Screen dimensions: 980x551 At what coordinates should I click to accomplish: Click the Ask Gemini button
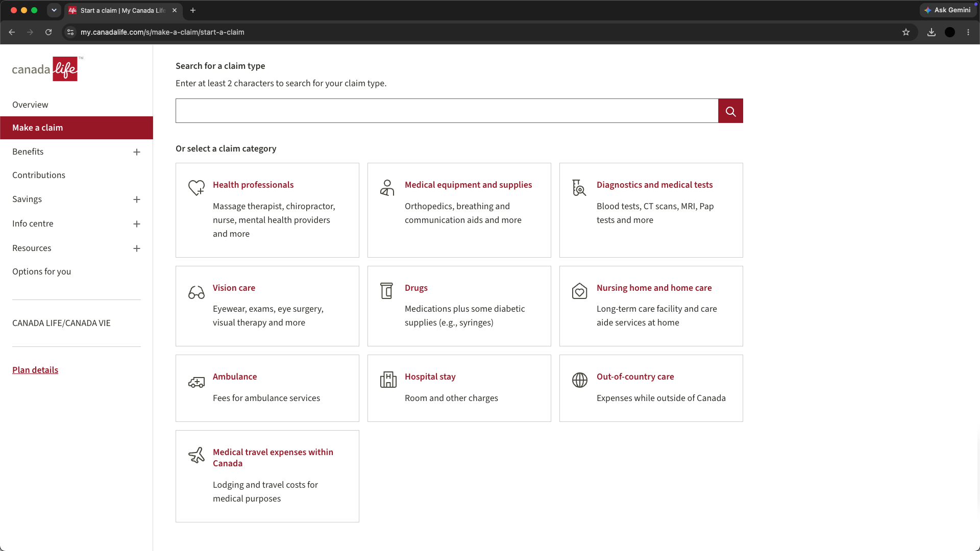(x=948, y=10)
